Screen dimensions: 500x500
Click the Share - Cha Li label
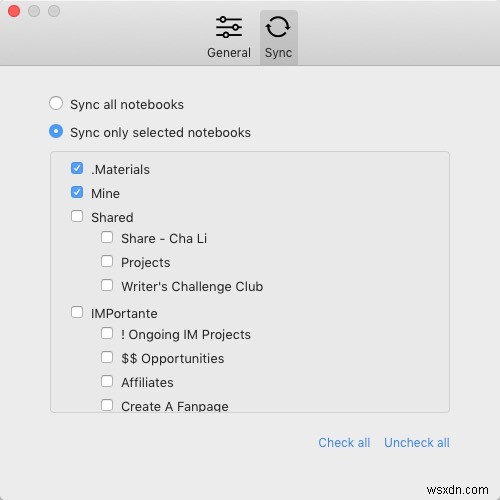[164, 239]
